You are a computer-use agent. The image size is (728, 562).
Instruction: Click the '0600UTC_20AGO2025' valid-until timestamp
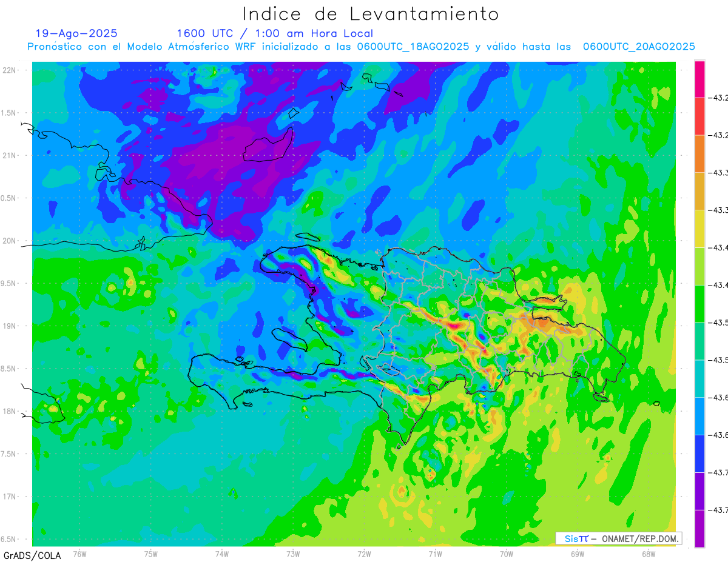pos(639,47)
